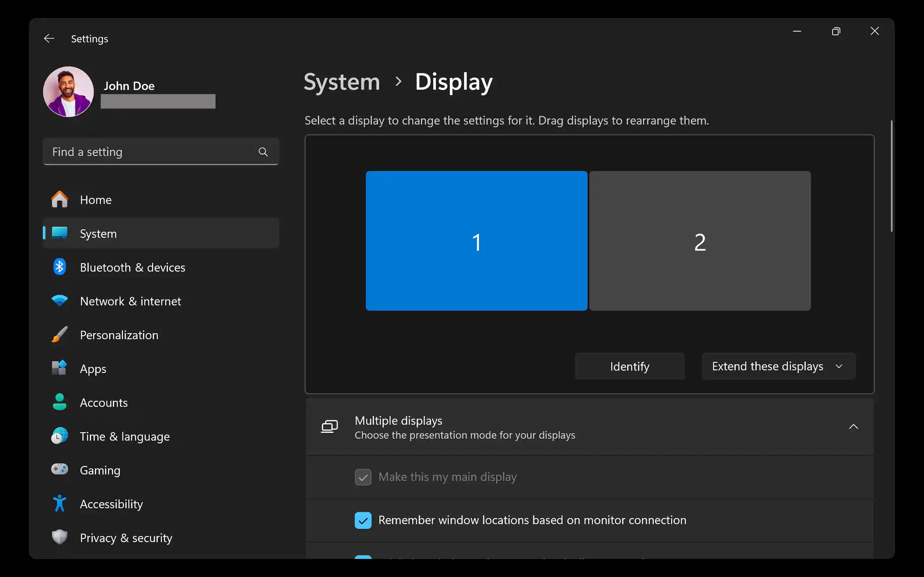Click the Find a setting search field
924x577 pixels.
(153, 152)
